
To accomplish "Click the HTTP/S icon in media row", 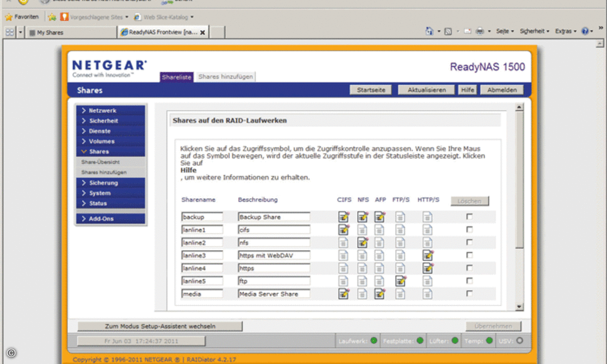I will click(428, 294).
